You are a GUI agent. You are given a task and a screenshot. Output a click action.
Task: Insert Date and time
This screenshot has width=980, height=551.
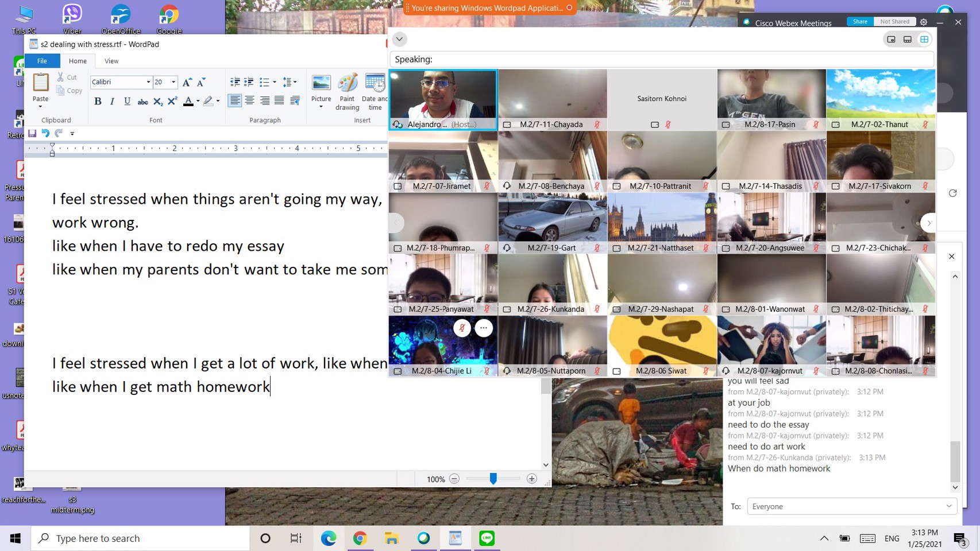point(375,92)
